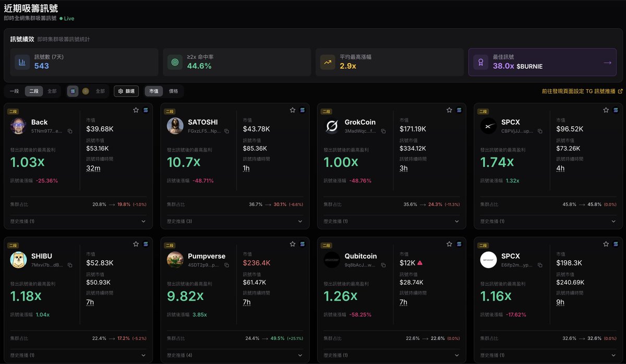The width and height of the screenshot is (626, 364).
Task: Click the SHIBU dog avatar
Action: point(18,260)
